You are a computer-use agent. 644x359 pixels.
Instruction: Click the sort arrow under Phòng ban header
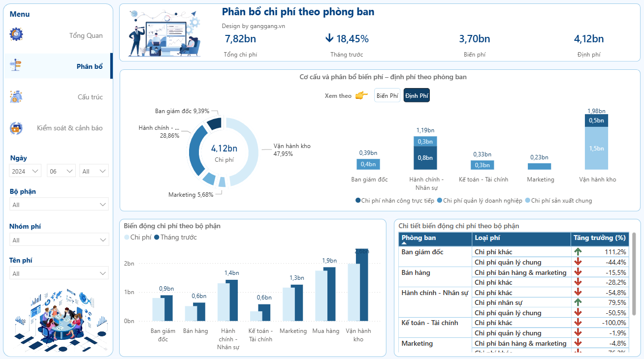coord(404,243)
